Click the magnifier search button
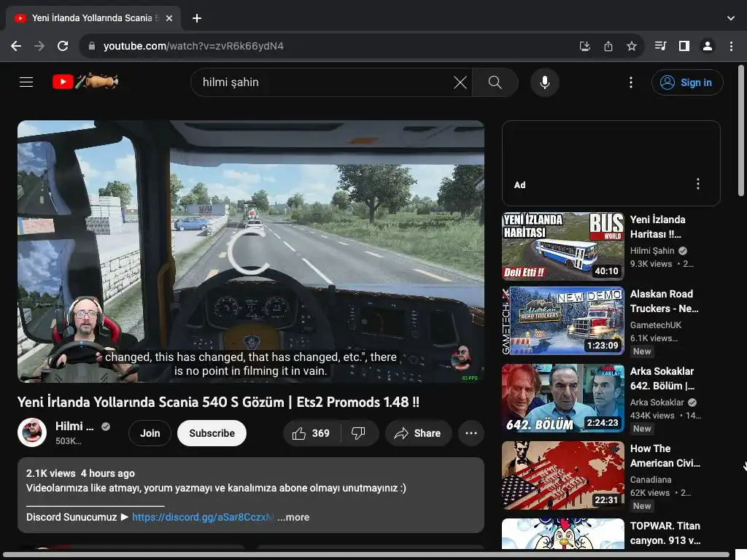Screen dimensions: 747x560 click(x=495, y=82)
